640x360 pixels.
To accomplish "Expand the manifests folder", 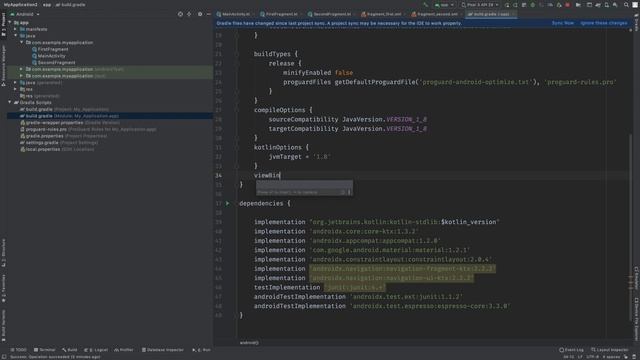I will pyautogui.click(x=16, y=29).
